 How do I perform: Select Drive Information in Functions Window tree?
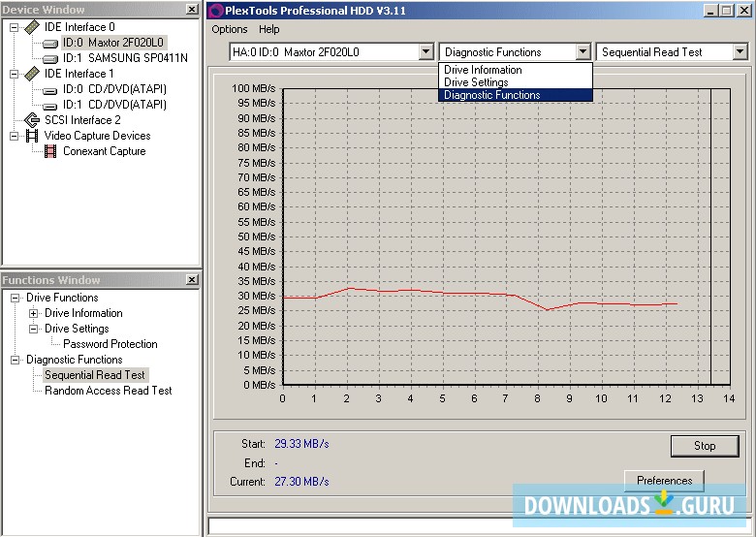coord(83,313)
